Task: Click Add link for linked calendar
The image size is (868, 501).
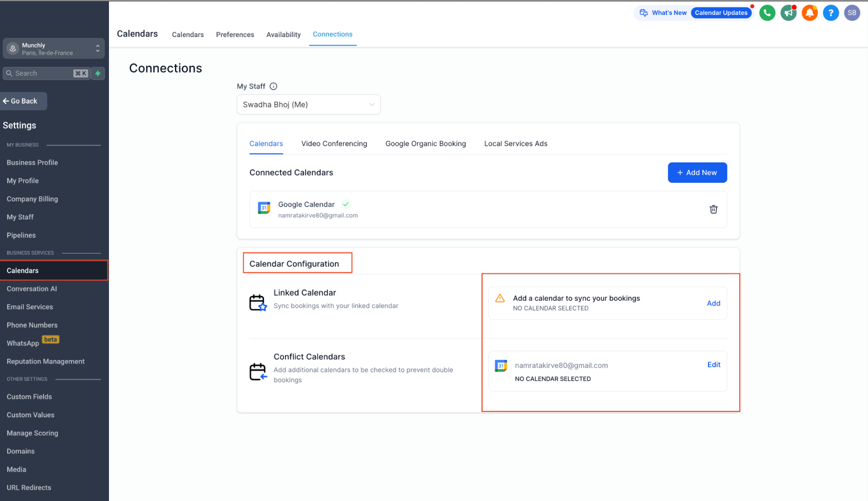Action: point(713,303)
